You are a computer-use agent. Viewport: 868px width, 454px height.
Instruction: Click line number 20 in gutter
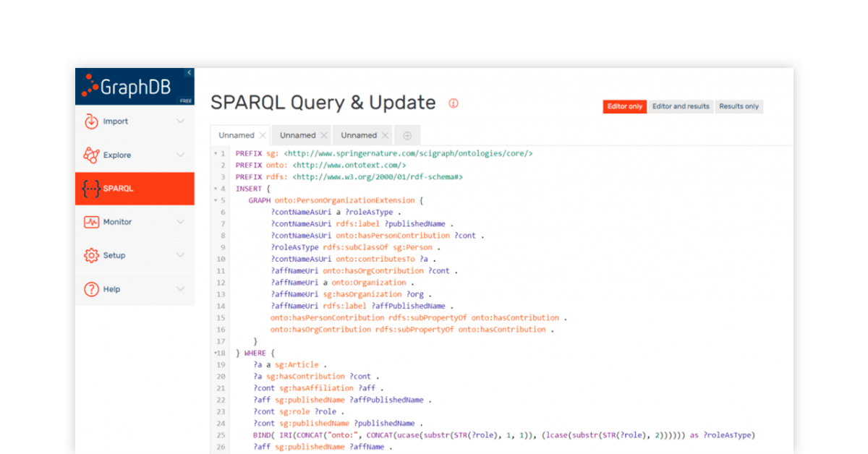click(221, 377)
